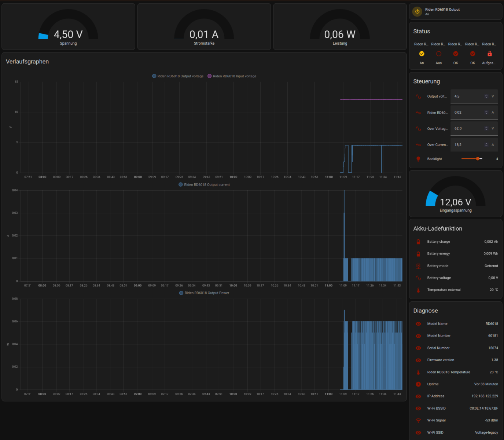Click the empty circle icon labeled Aus
Viewport: 504px width, 440px height.
[x=439, y=54]
